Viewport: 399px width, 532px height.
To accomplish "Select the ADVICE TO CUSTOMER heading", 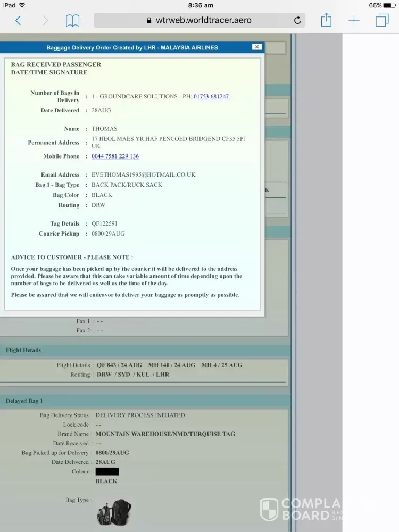I will (x=72, y=257).
